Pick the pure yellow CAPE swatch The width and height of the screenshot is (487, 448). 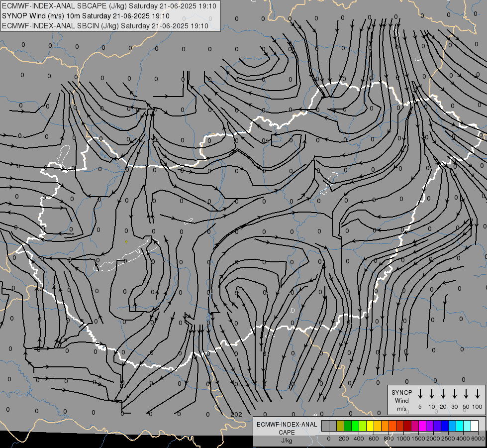pyautogui.click(x=370, y=426)
